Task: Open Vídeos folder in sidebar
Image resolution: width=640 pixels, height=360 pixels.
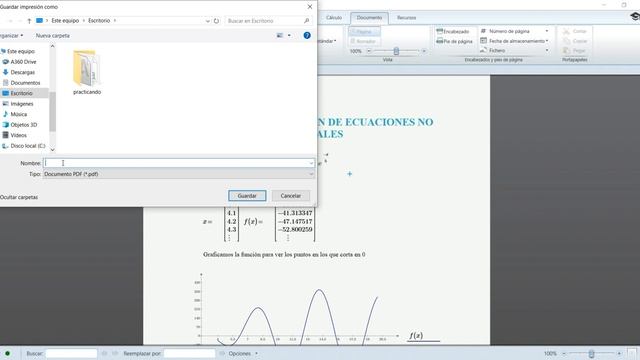Action: (x=18, y=135)
